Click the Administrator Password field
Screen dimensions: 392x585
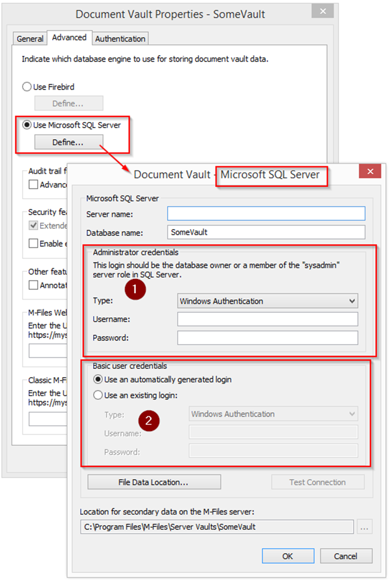(267, 338)
